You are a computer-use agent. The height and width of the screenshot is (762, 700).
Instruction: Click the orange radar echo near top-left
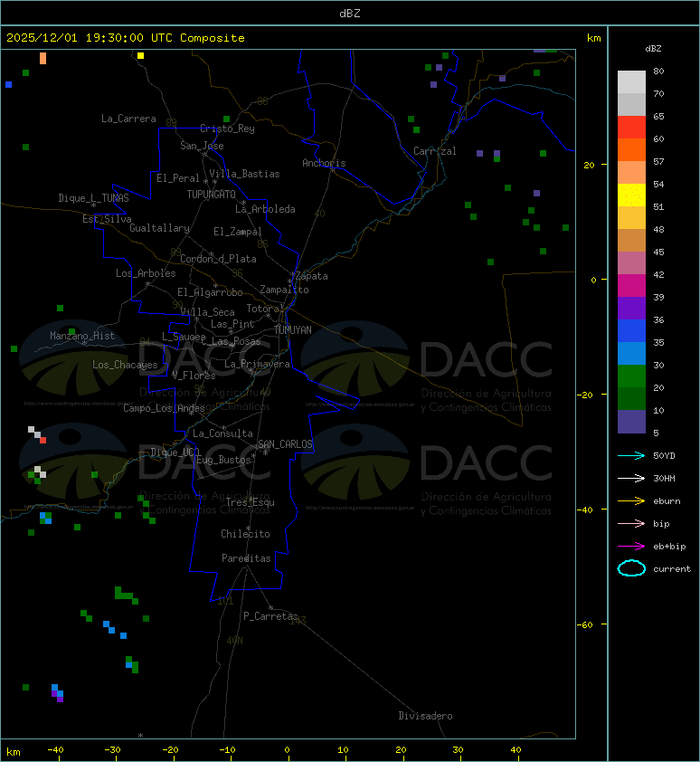(x=43, y=58)
